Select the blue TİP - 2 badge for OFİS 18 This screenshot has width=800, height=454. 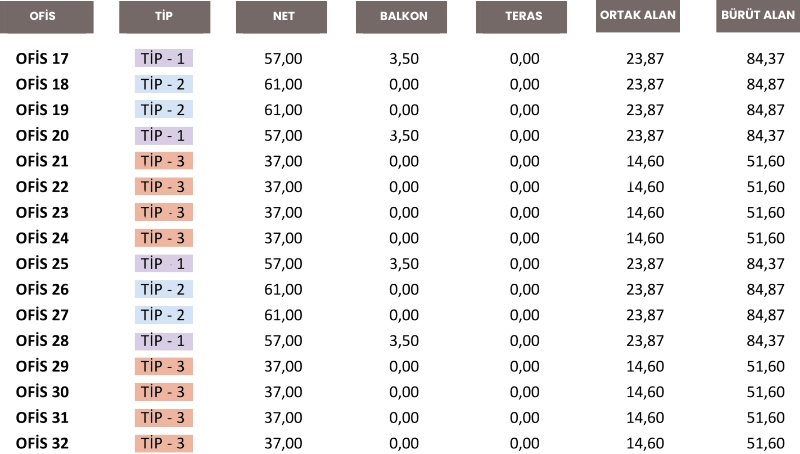point(163,84)
